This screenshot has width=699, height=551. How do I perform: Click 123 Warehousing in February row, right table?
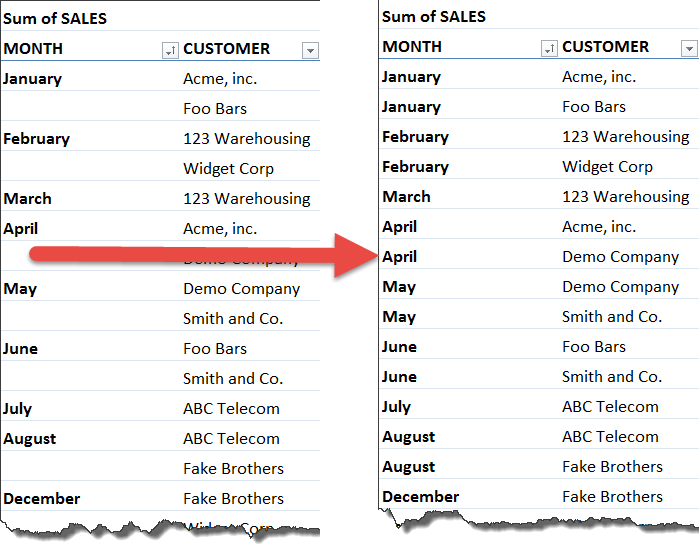(x=625, y=136)
